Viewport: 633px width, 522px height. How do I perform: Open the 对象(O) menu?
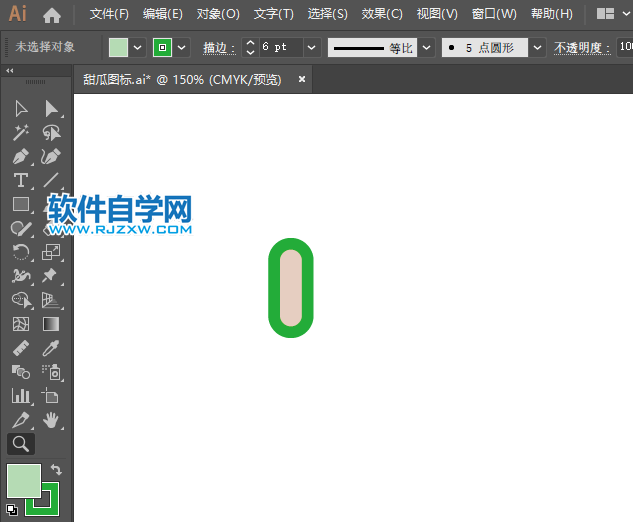click(x=218, y=14)
